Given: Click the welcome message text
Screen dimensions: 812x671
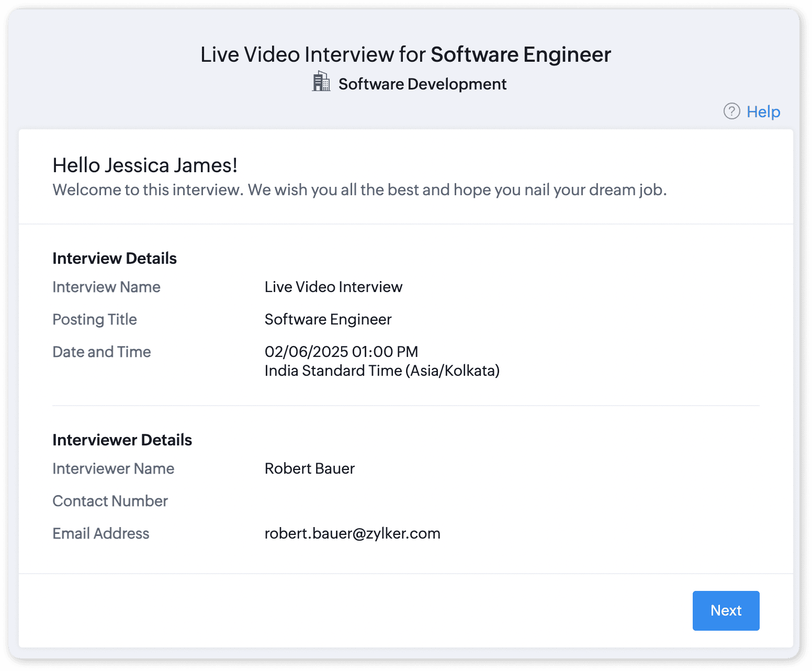Looking at the screenshot, I should coord(359,189).
